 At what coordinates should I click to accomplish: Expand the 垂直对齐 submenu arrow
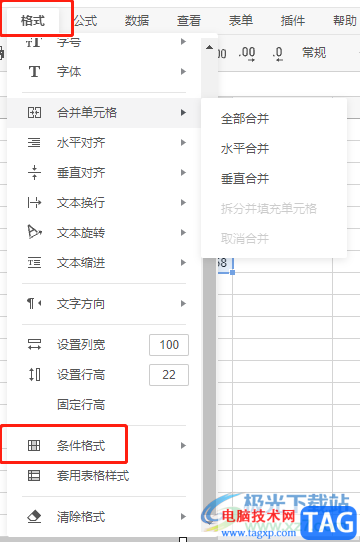pyautogui.click(x=183, y=172)
